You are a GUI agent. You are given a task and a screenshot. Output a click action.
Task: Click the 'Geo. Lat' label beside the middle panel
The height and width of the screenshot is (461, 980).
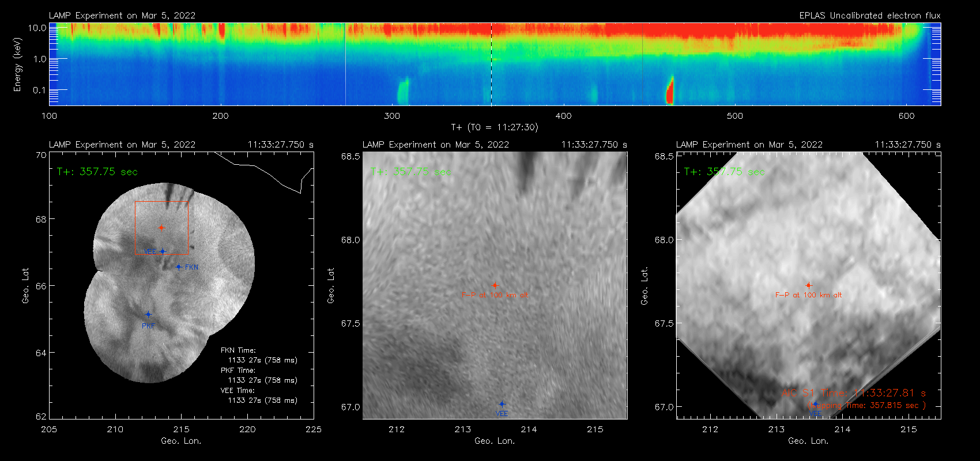click(331, 285)
